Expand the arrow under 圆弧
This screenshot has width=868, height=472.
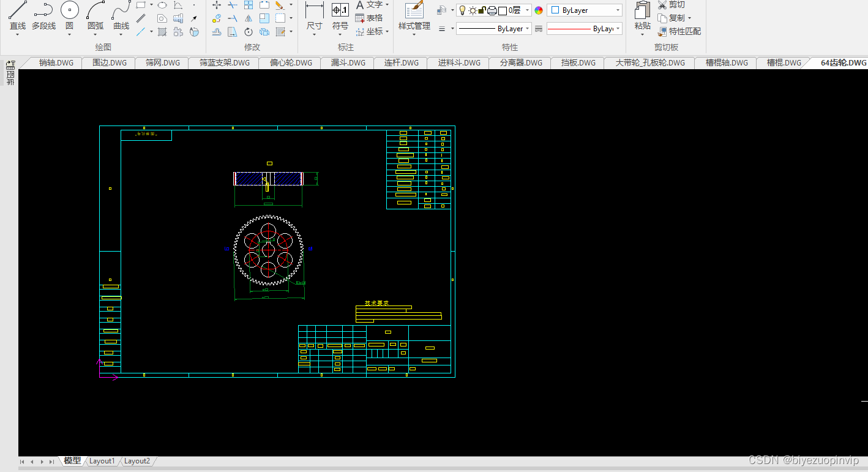[95, 34]
